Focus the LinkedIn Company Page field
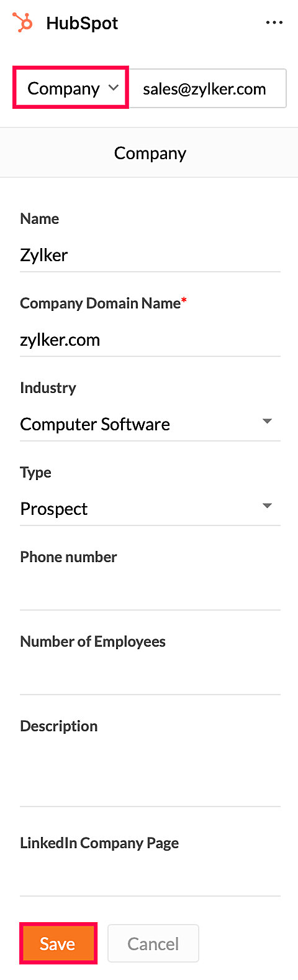This screenshot has height=980, width=298. tap(150, 879)
